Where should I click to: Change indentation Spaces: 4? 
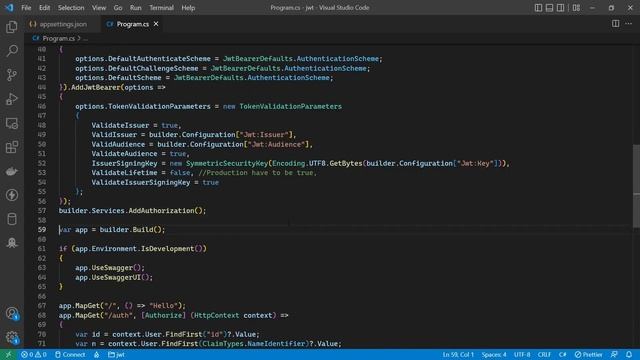pos(494,355)
